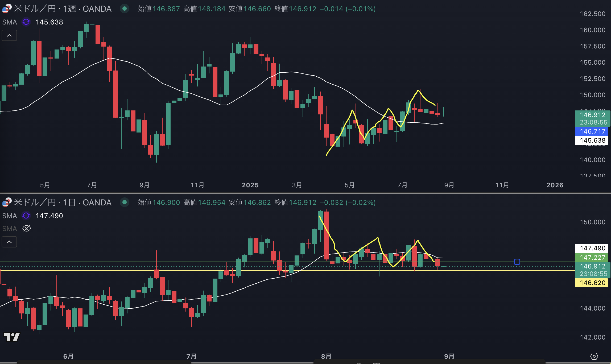Click the green 147.227 price label
The image size is (611, 364).
coord(592,257)
